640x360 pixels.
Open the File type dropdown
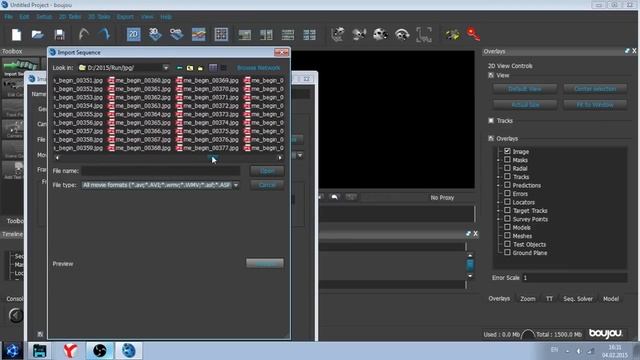(236, 185)
